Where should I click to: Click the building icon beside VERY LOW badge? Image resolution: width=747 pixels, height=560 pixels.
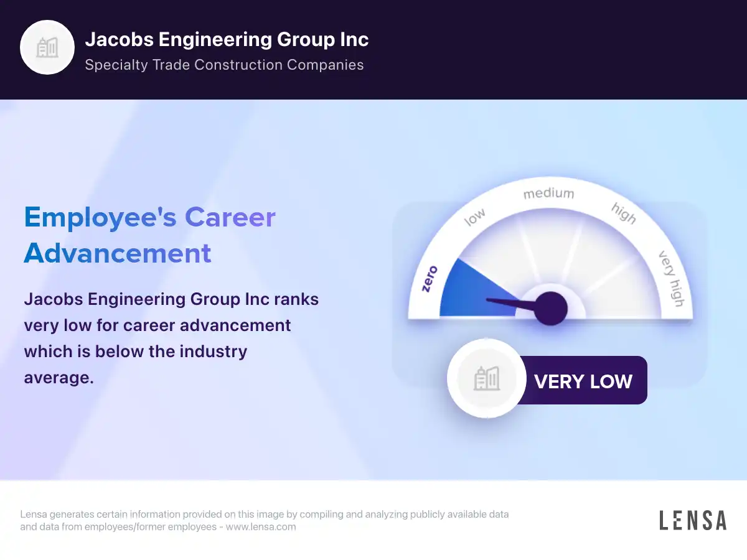point(486,378)
